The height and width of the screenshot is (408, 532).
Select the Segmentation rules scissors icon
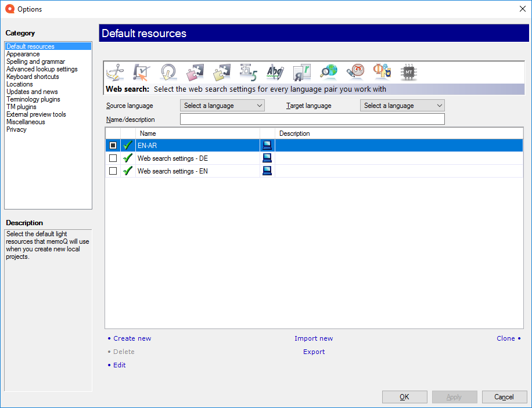pos(116,72)
